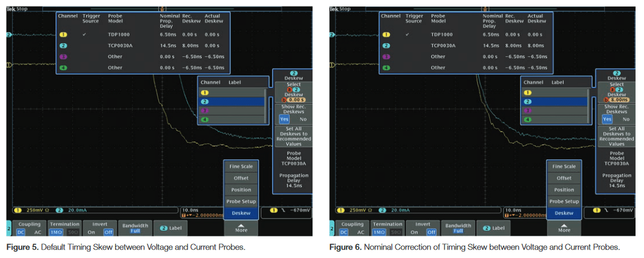Click the channel list scrollbar in left screenshot
644x258 pixels.
[267, 106]
